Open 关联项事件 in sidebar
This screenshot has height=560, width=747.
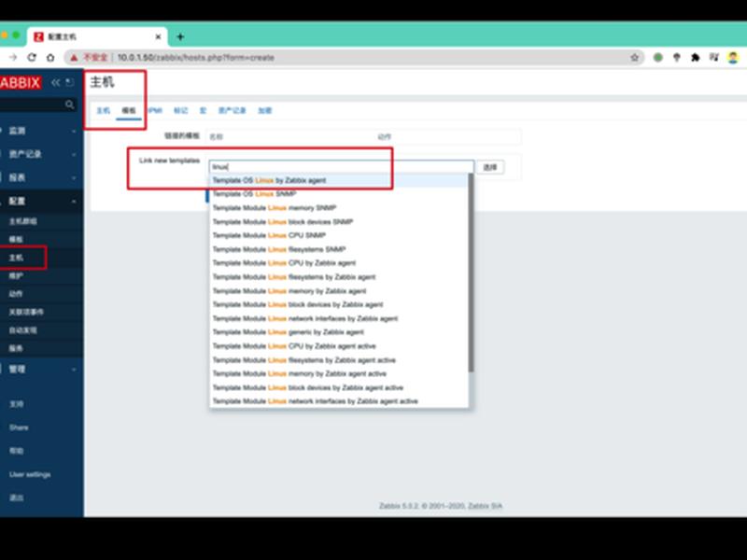(26, 312)
